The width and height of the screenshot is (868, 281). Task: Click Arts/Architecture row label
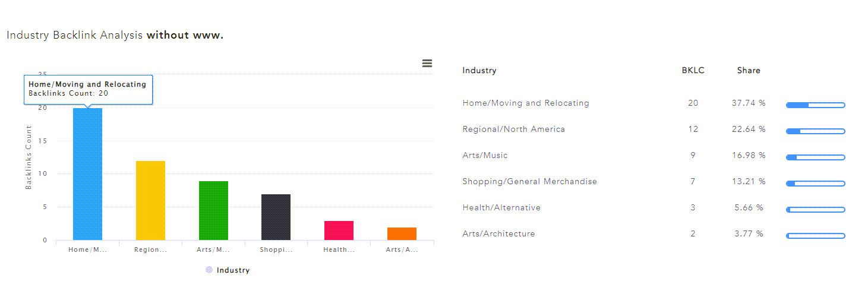point(498,233)
